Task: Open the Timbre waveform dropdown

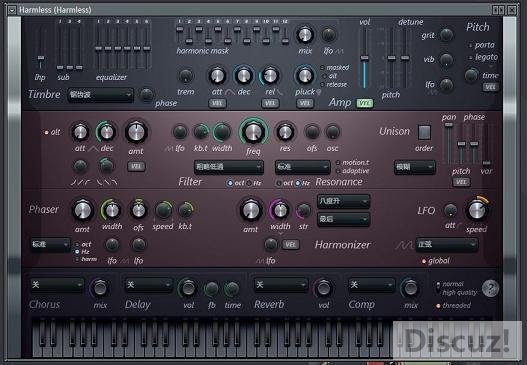Action: coord(100,95)
